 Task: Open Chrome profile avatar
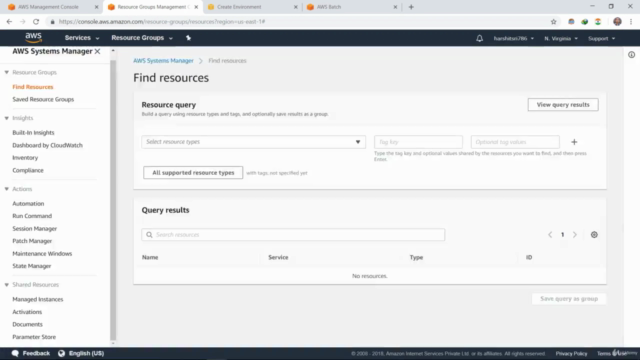[617, 22]
